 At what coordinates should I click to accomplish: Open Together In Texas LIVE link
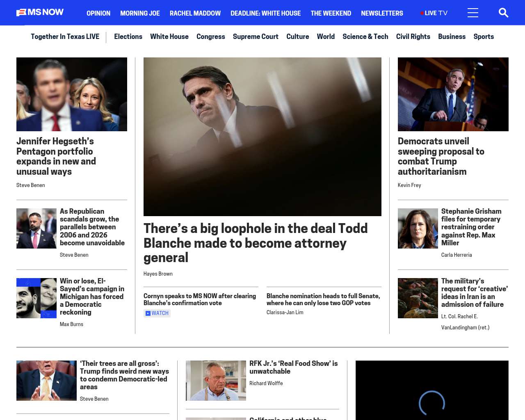[x=65, y=37]
